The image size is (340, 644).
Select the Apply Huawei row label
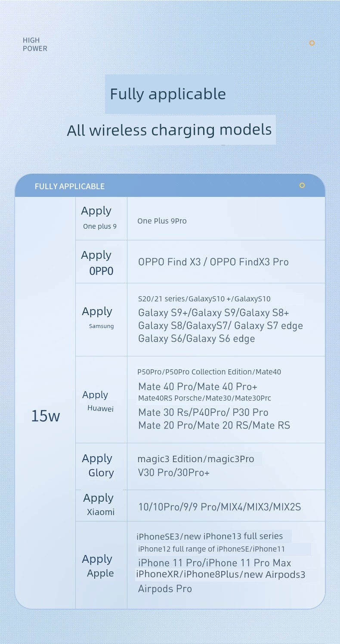[98, 401]
